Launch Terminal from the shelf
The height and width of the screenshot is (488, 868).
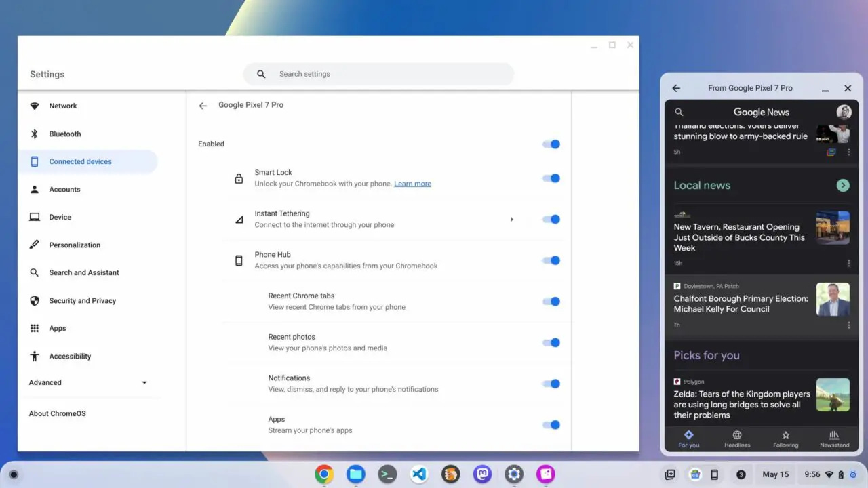pyautogui.click(x=387, y=474)
